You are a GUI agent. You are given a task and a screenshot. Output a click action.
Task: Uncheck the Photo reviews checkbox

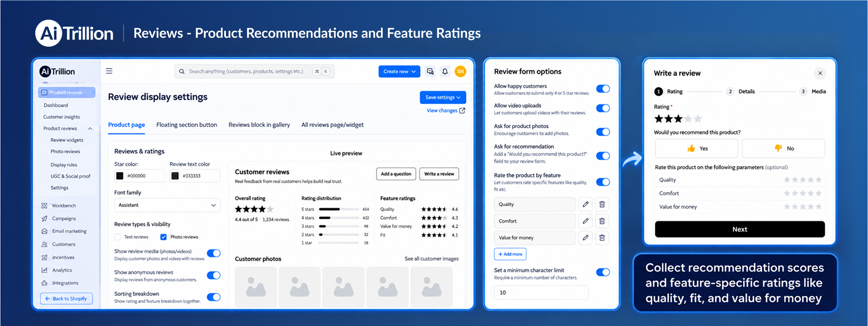click(163, 237)
